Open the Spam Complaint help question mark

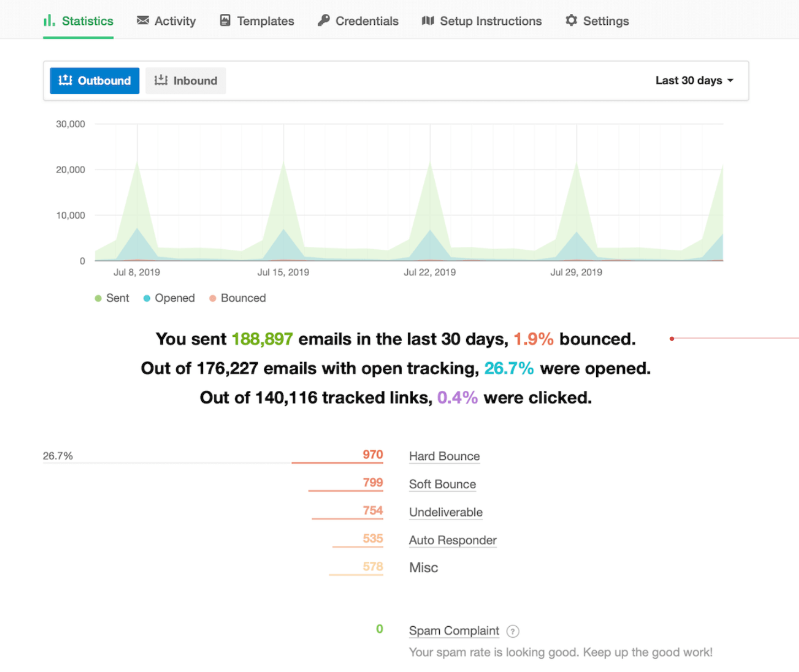(x=512, y=631)
